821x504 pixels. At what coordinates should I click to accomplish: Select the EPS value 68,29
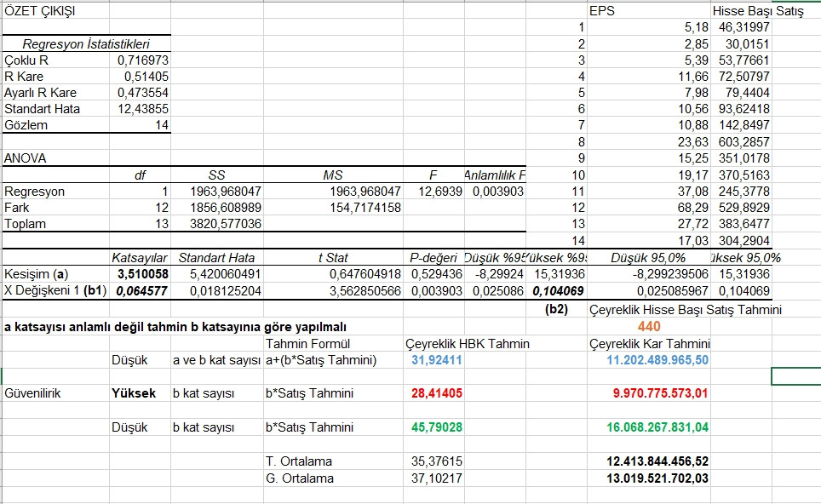(x=693, y=208)
